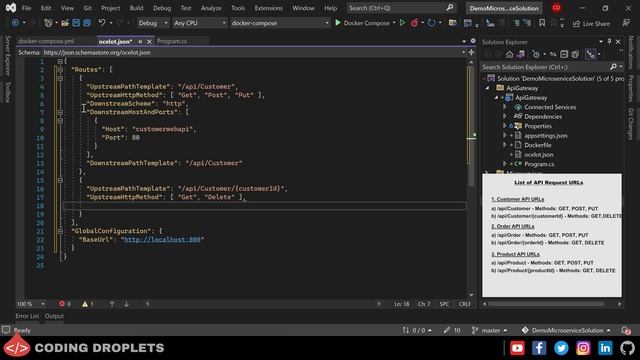Click the bookmark icon in toolbar
This screenshot has height=360, width=640.
pyautogui.click(x=542, y=23)
